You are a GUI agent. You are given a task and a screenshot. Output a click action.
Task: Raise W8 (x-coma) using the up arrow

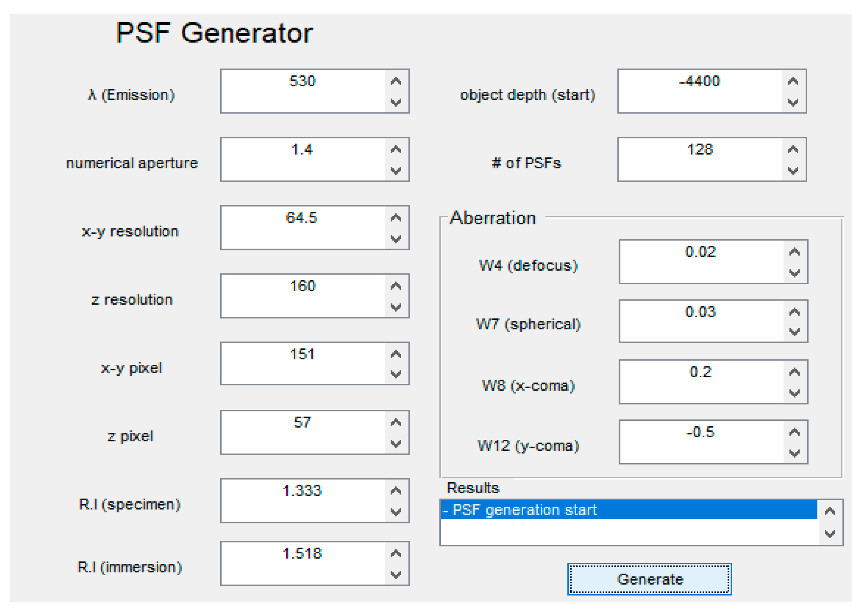794,372
